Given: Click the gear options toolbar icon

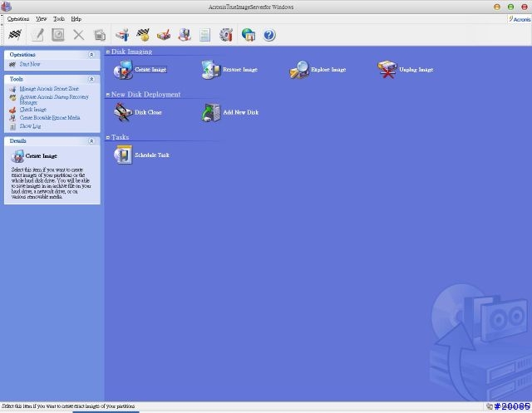Looking at the screenshot, I should pos(226,35).
